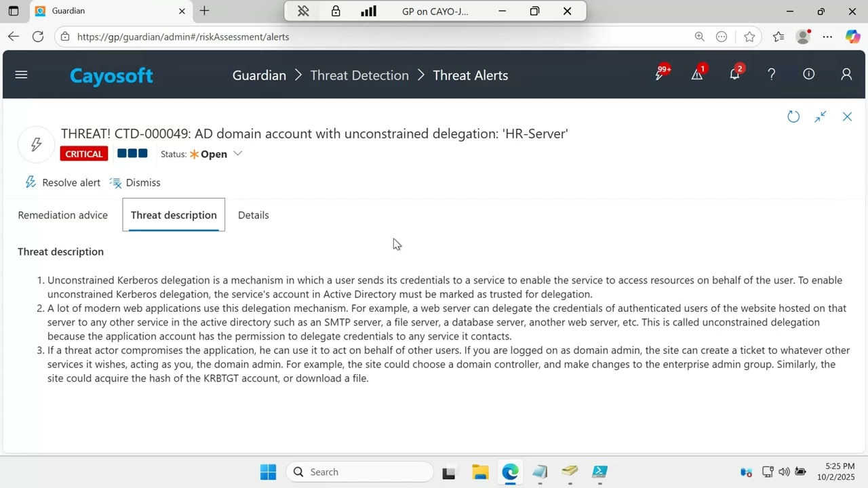Screen dimensions: 868x488
Task: Click the Threat description heading text
Action: click(61, 251)
